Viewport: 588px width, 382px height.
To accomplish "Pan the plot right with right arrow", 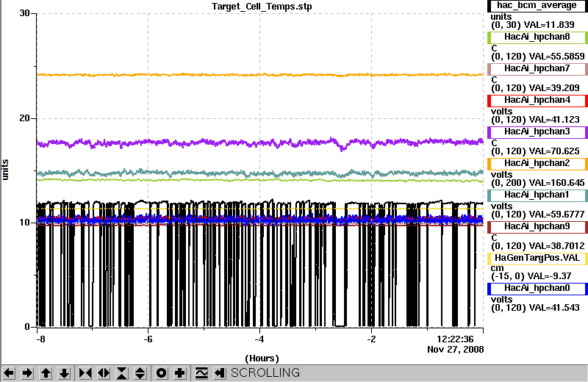I will (x=27, y=373).
